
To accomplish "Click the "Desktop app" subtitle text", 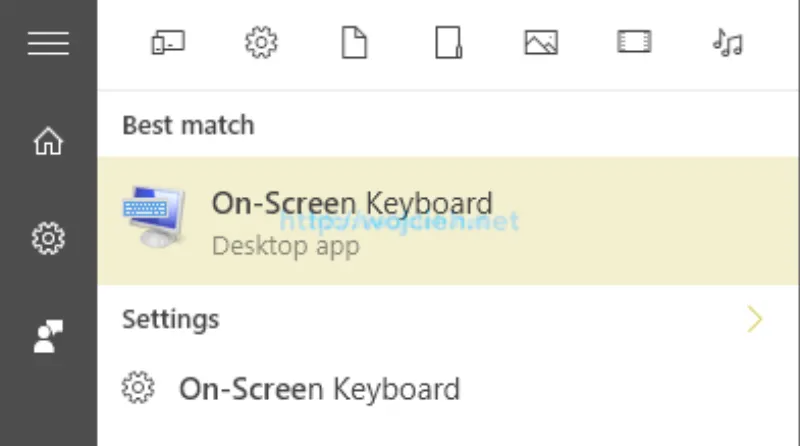I will click(x=285, y=246).
